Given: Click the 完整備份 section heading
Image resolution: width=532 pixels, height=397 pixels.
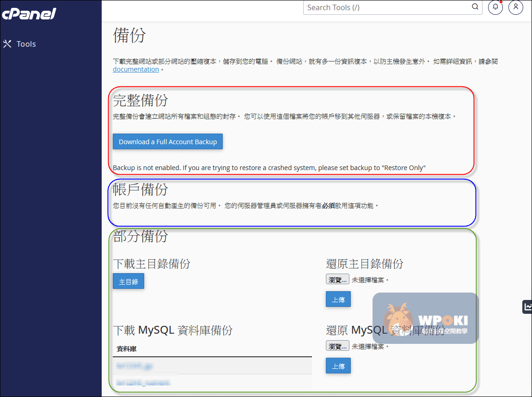Looking at the screenshot, I should pyautogui.click(x=141, y=100).
